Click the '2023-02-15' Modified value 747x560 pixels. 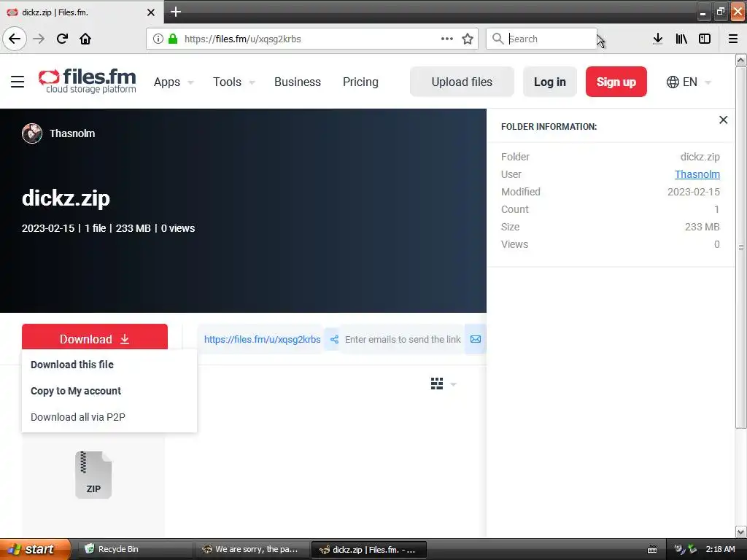(694, 192)
